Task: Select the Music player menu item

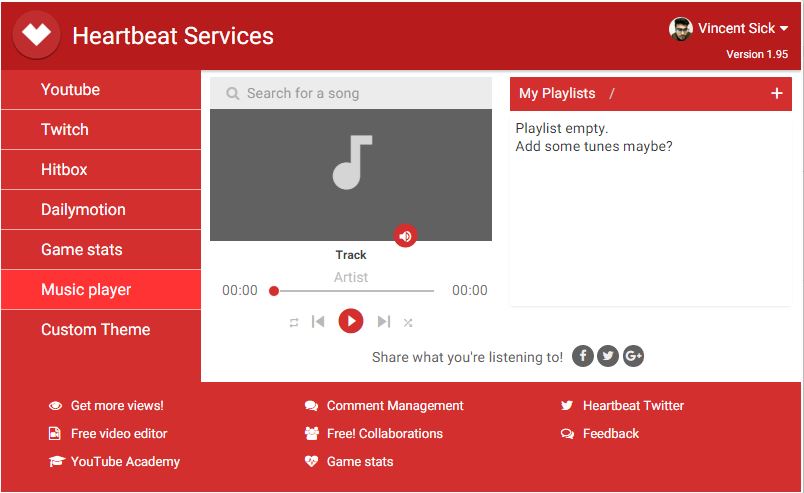Action: [x=101, y=290]
